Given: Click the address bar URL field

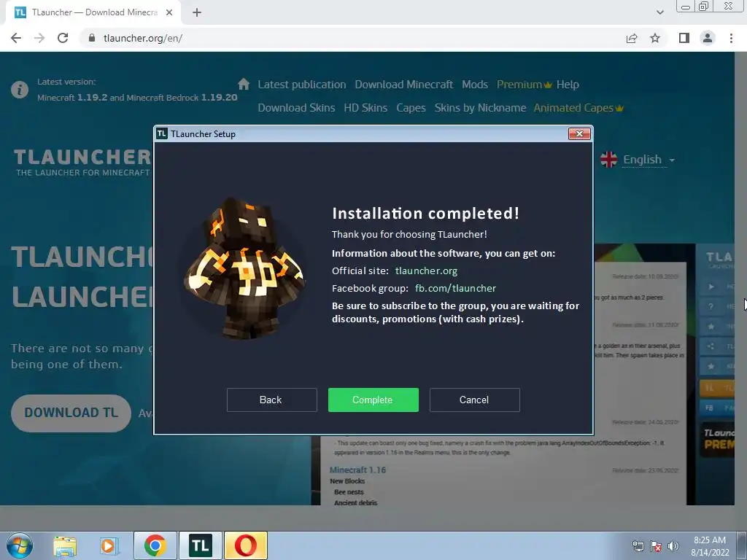Looking at the screenshot, I should coord(352,38).
